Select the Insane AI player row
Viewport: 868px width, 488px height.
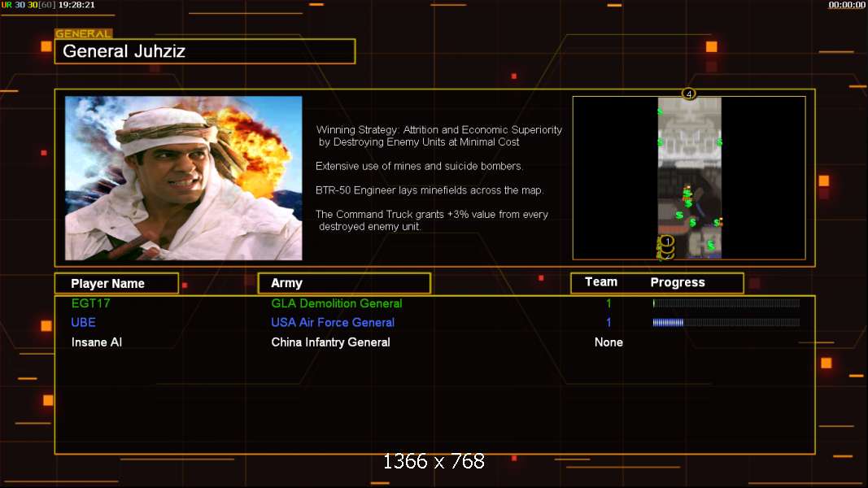[x=434, y=342]
